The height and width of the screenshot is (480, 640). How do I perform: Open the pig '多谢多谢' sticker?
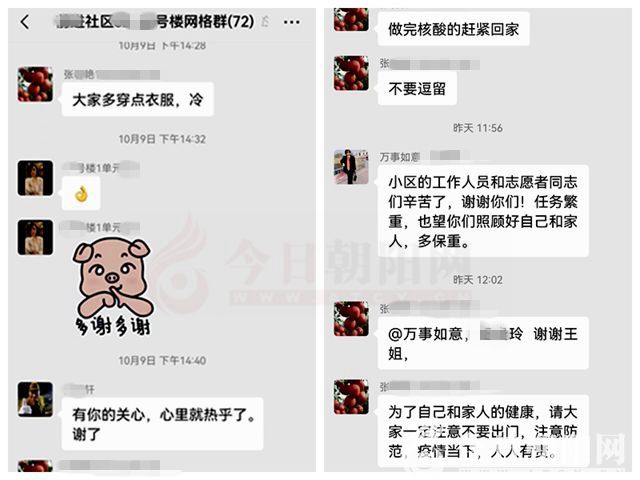[112, 287]
